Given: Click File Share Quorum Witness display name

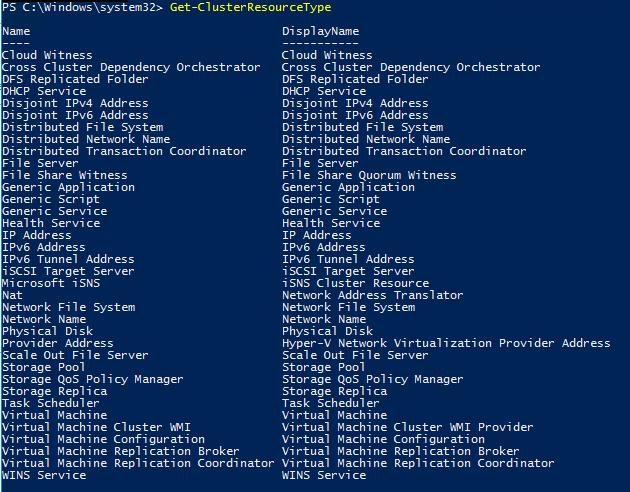Looking at the screenshot, I should pos(369,175).
